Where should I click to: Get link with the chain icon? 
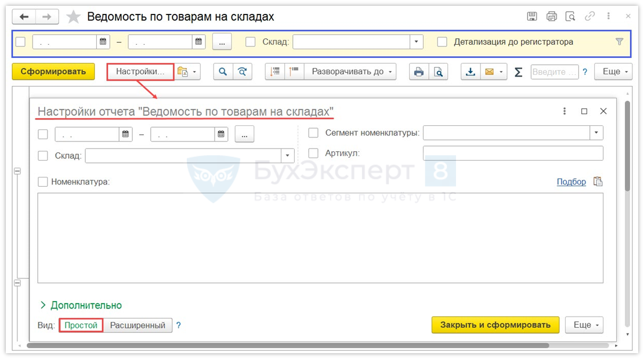tap(590, 16)
